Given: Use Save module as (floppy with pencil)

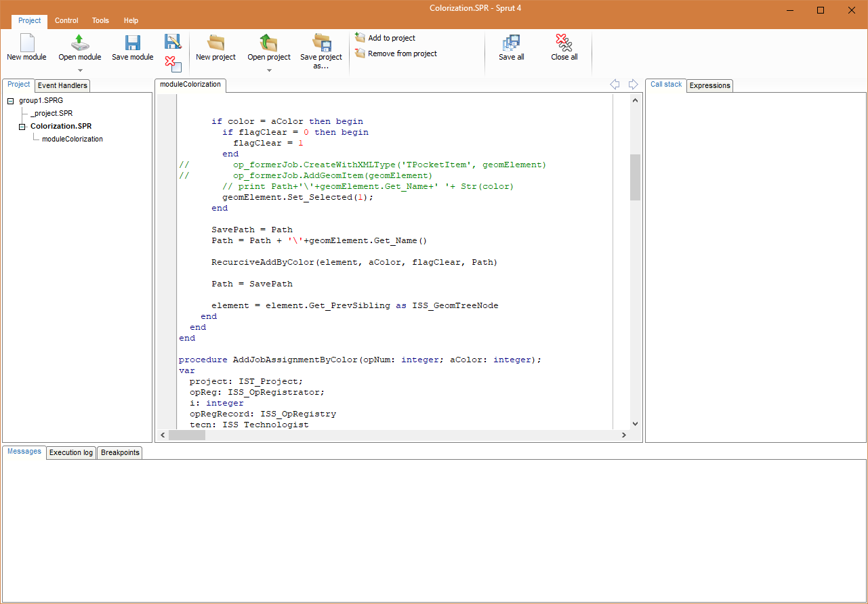Looking at the screenshot, I should (173, 41).
